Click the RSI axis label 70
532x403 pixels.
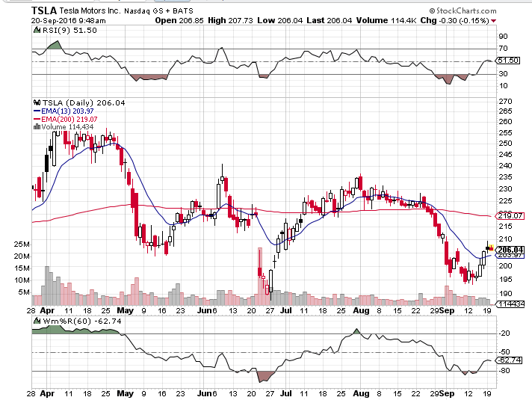503,49
